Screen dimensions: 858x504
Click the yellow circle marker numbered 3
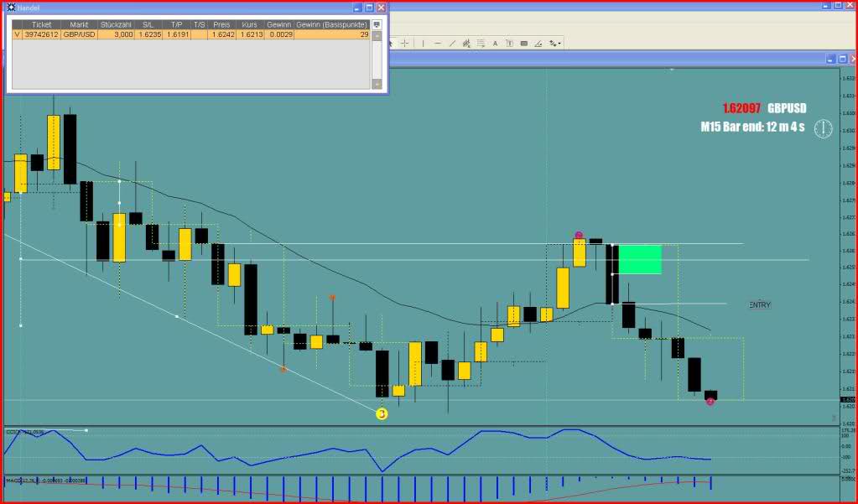click(382, 414)
